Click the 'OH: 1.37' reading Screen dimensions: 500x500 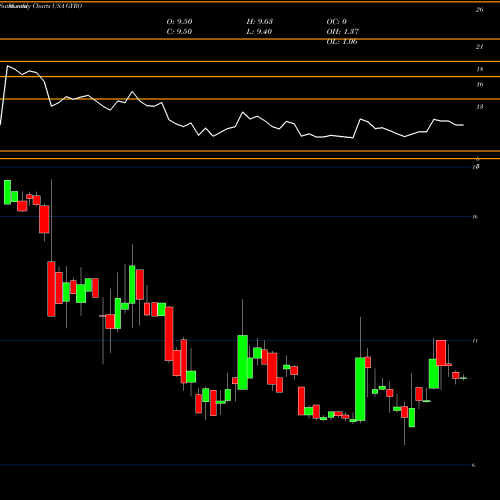[x=343, y=31]
